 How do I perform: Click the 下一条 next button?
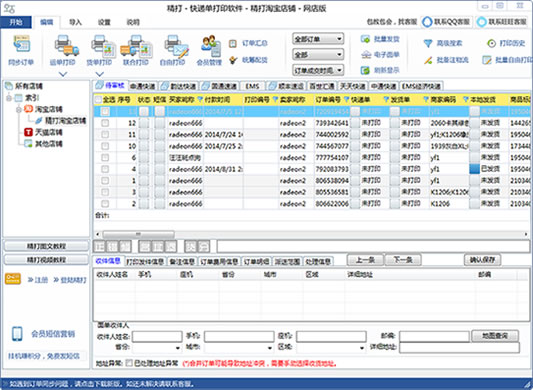403,260
